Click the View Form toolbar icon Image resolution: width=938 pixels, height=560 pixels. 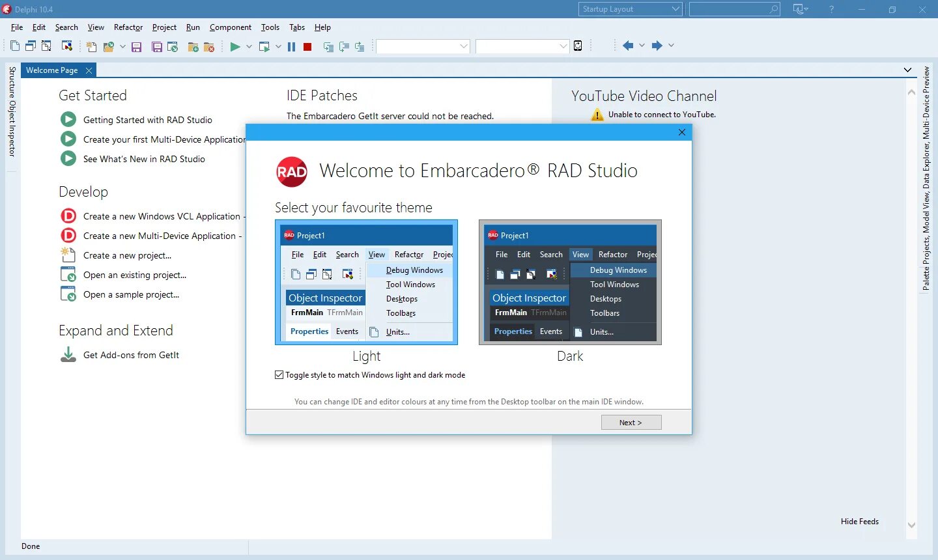pos(30,46)
